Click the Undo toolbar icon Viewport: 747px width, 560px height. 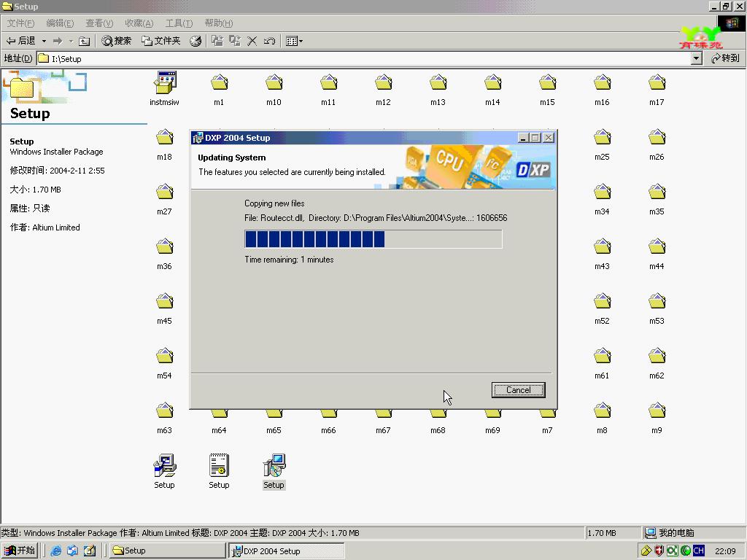[269, 41]
